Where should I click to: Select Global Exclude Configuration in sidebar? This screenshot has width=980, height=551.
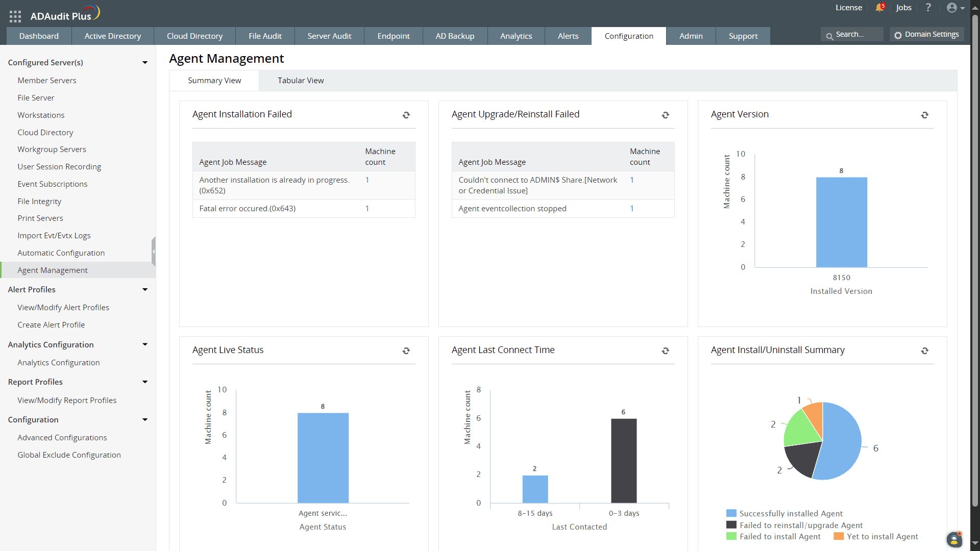click(69, 455)
